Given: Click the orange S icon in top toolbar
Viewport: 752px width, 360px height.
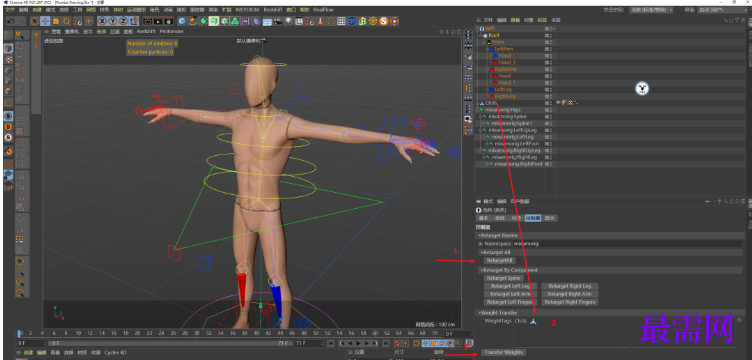Looking at the screenshot, I should (x=384, y=21).
